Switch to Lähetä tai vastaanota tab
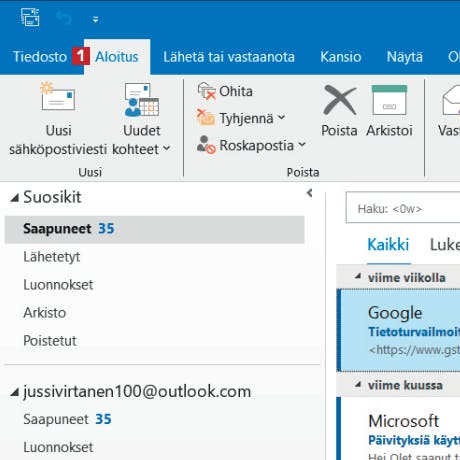Viewport: 460px width, 460px height. (229, 57)
